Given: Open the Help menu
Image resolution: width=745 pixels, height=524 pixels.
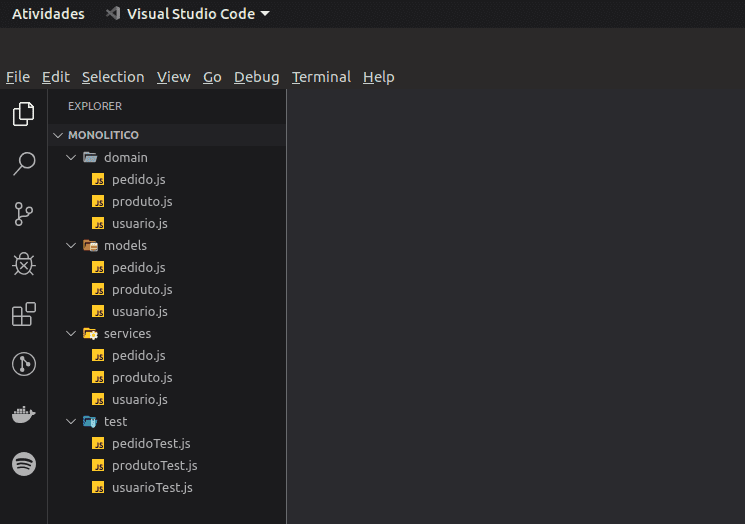Looking at the screenshot, I should click(x=379, y=77).
